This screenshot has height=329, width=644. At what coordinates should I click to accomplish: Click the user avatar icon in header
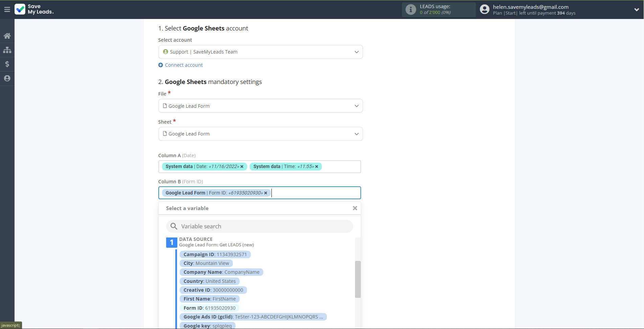pyautogui.click(x=485, y=9)
